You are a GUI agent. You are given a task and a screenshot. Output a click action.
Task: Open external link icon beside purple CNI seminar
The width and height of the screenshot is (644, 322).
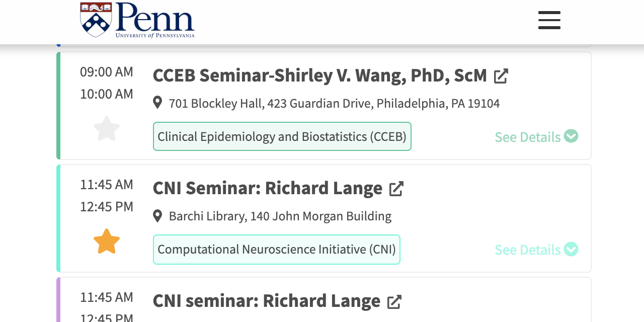[x=394, y=301]
